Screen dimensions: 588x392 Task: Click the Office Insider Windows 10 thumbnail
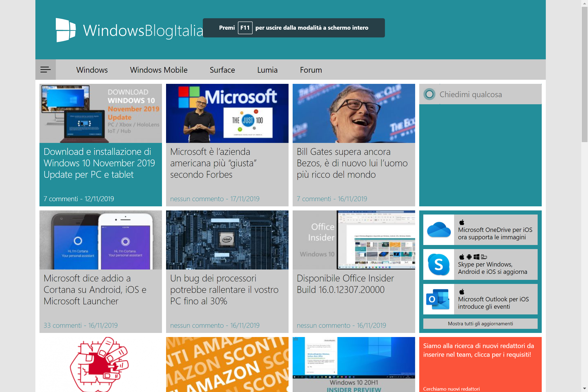point(354,240)
